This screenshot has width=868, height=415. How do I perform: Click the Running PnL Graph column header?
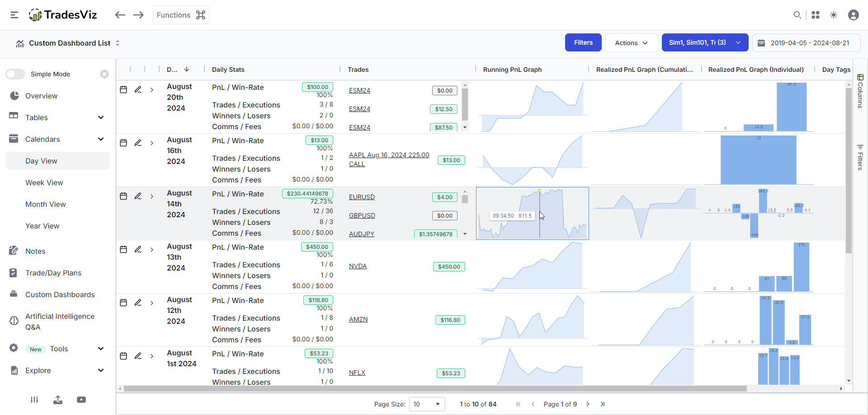[512, 70]
